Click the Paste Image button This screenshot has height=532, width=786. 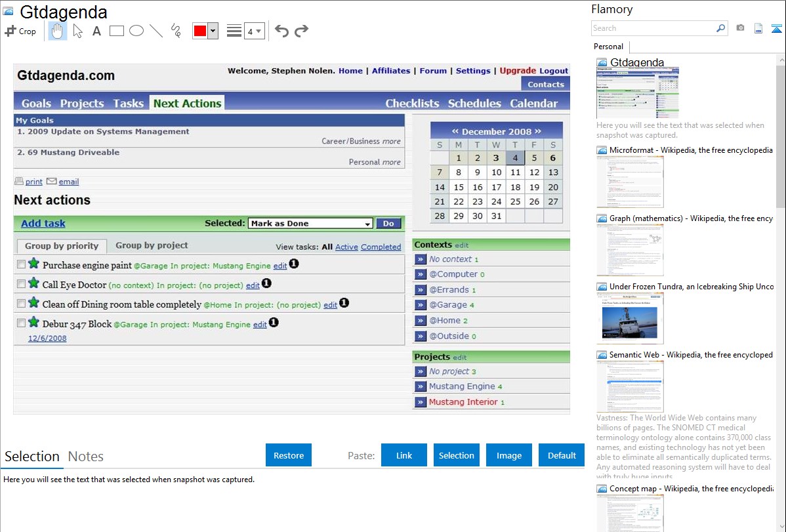coord(508,455)
